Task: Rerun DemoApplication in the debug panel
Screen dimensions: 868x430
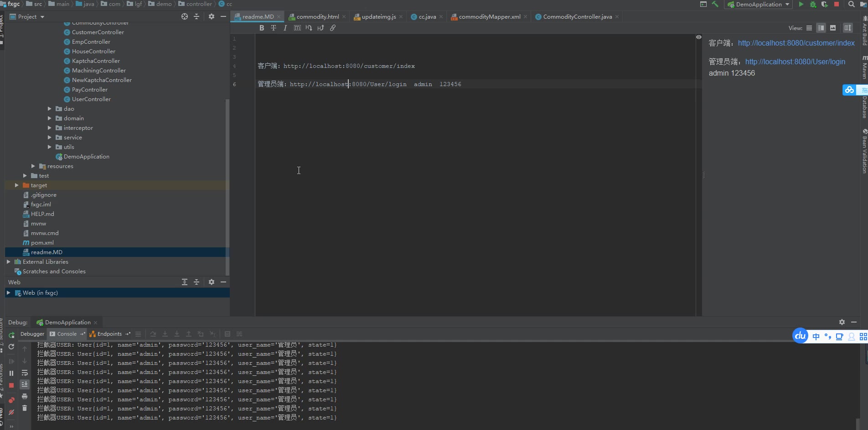Action: (x=11, y=335)
